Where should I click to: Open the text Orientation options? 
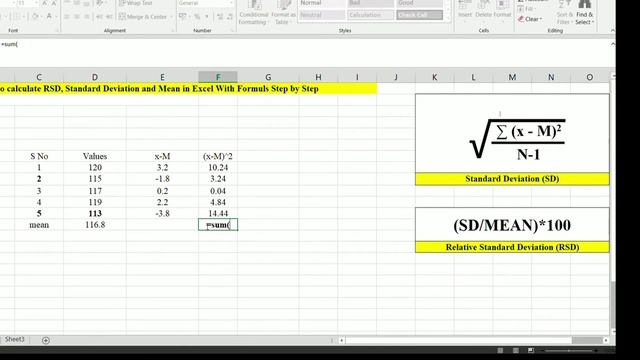point(100,3)
